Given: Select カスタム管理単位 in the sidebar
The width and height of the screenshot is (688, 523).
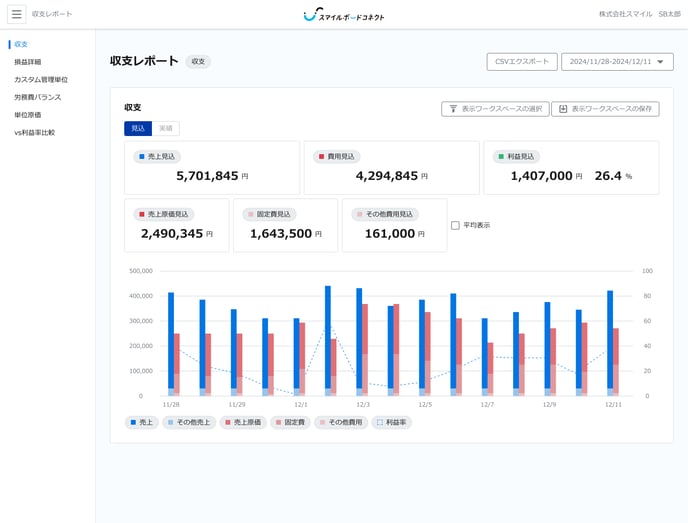Looking at the screenshot, I should pyautogui.click(x=41, y=79).
